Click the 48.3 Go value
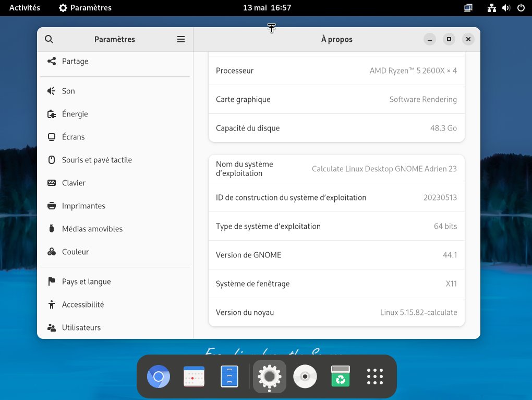The image size is (532, 400). [443, 128]
